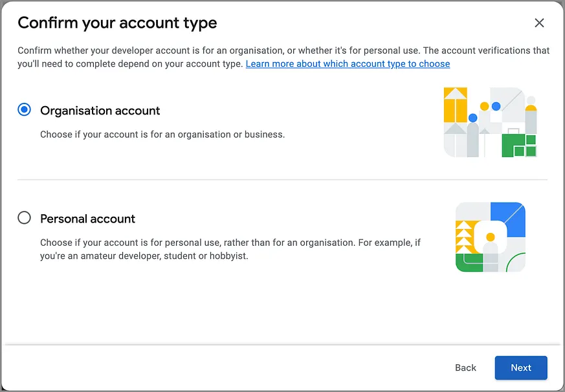Click the green grid block in organisation illustration
The image size is (565, 392).
click(x=519, y=146)
